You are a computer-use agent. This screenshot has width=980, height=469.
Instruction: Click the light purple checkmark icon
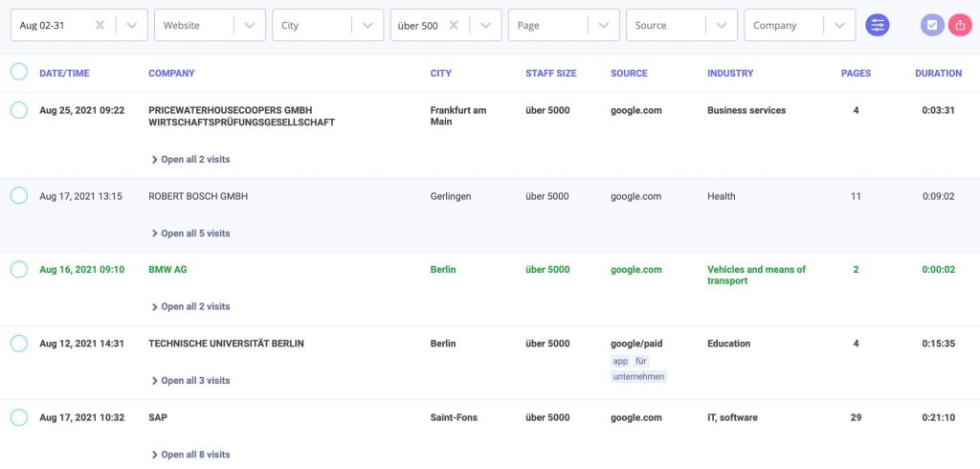[932, 25]
